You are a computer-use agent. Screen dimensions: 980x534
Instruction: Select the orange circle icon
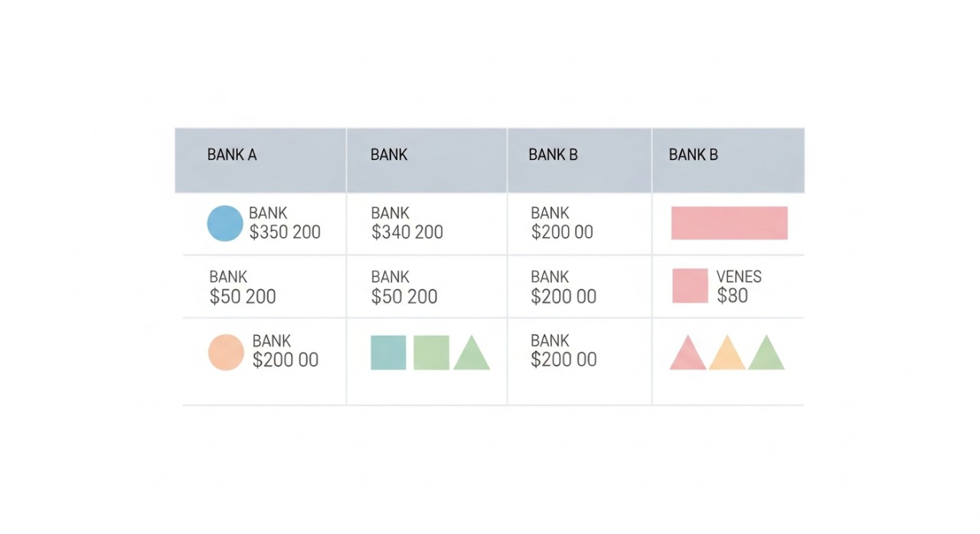pos(226,353)
